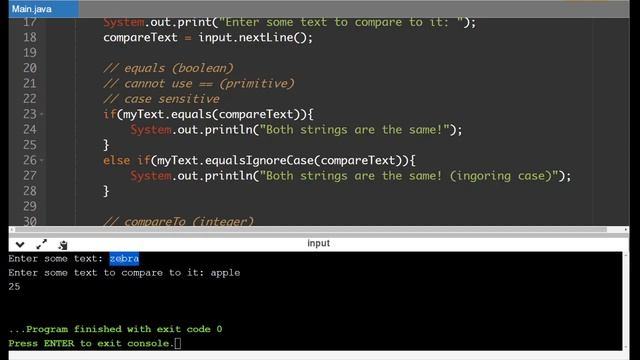Click the "Both strings are the same!" string on line 24

355,130
